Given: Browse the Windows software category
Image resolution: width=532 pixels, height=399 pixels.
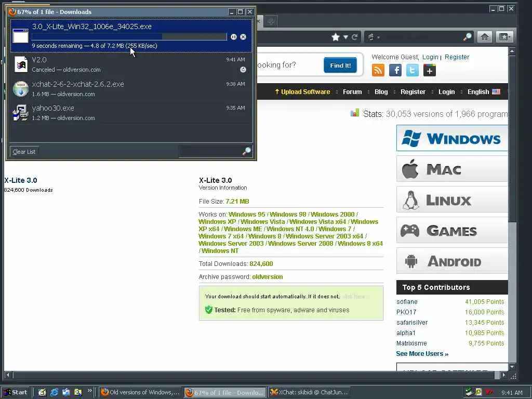Looking at the screenshot, I should click(453, 138).
